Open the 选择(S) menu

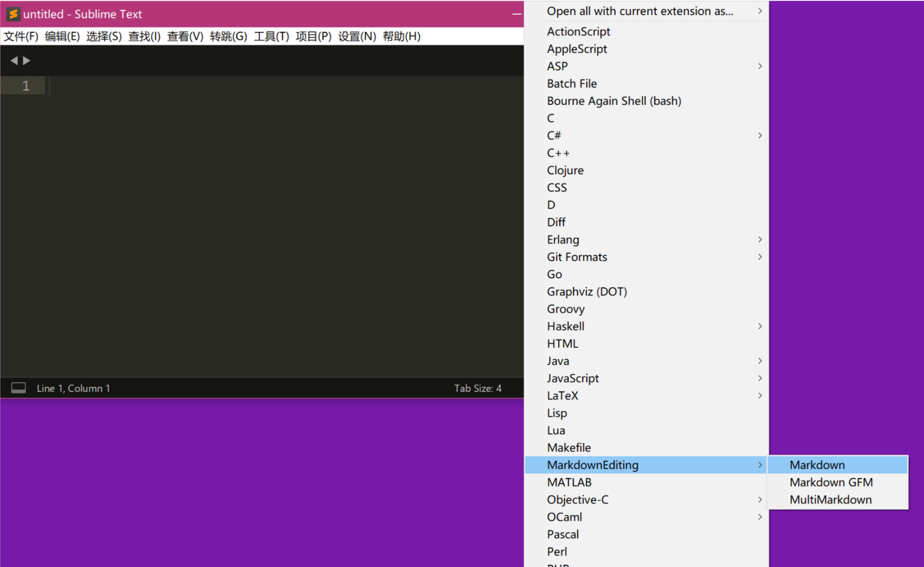click(104, 37)
